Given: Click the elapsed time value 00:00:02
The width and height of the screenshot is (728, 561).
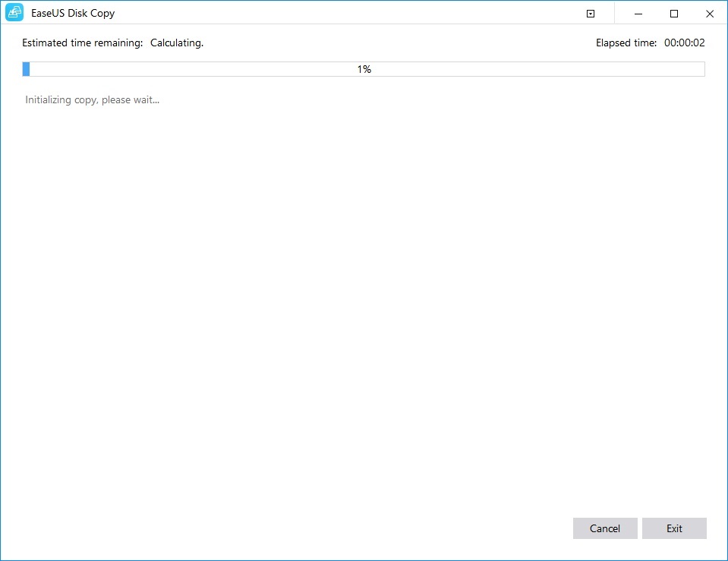Looking at the screenshot, I should tap(685, 43).
